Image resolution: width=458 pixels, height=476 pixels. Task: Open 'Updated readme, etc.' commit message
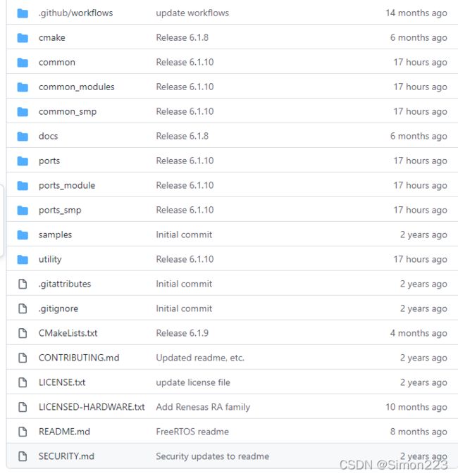click(x=200, y=358)
